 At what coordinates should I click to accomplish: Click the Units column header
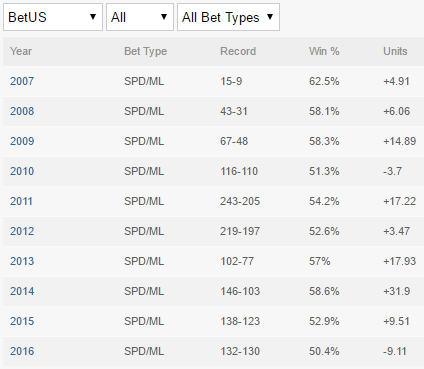(395, 51)
